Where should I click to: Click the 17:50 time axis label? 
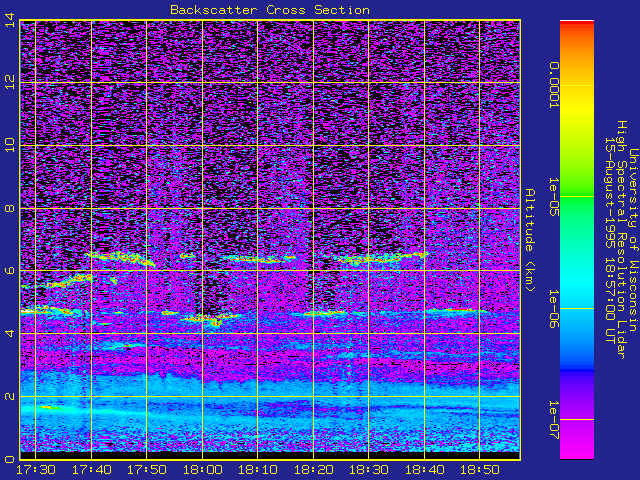point(147,470)
